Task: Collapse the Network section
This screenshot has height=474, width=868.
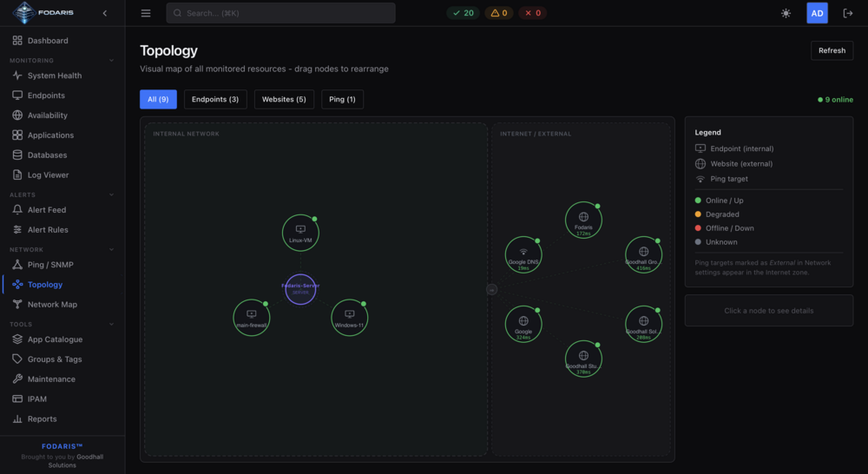Action: (x=111, y=250)
